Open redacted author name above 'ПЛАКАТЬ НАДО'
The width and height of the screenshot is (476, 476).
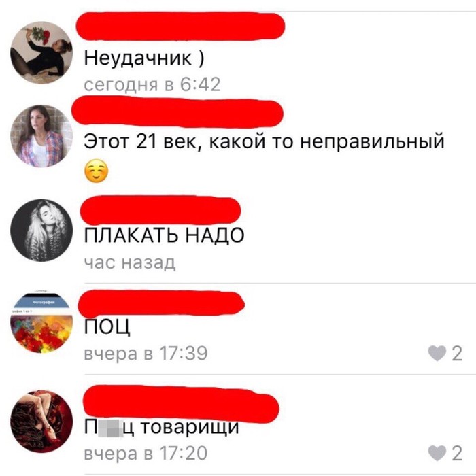[x=160, y=210]
